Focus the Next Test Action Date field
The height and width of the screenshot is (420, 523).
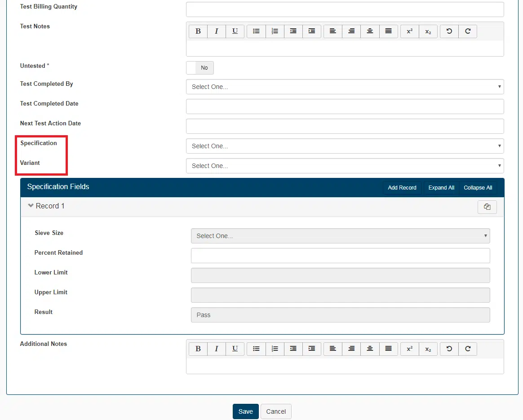(345, 126)
